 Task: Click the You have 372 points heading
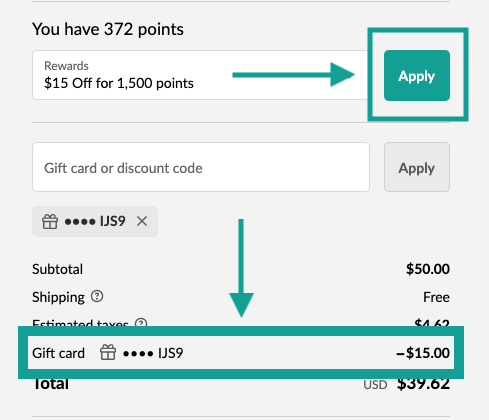pos(108,29)
